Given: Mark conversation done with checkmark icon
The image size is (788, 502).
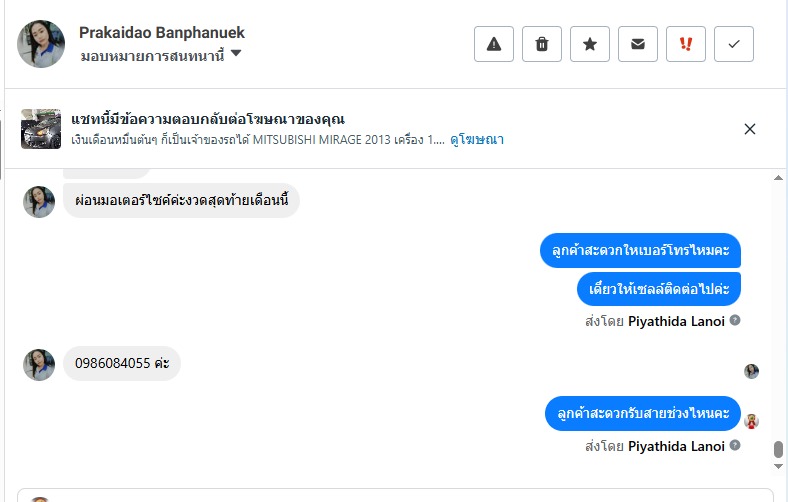Looking at the screenshot, I should pyautogui.click(x=734, y=44).
